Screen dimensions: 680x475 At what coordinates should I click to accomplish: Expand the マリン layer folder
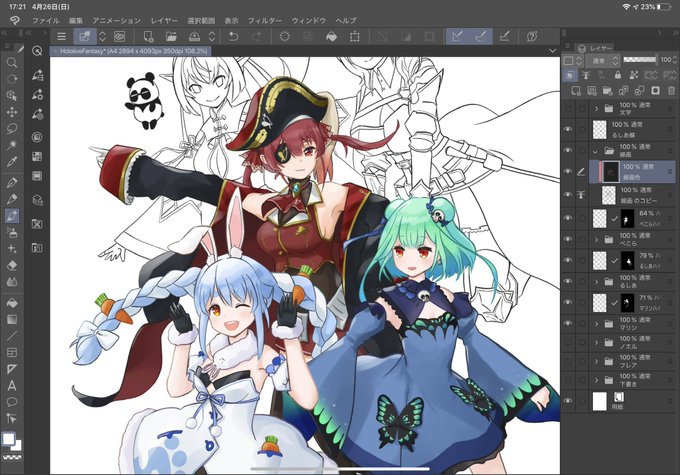point(596,323)
